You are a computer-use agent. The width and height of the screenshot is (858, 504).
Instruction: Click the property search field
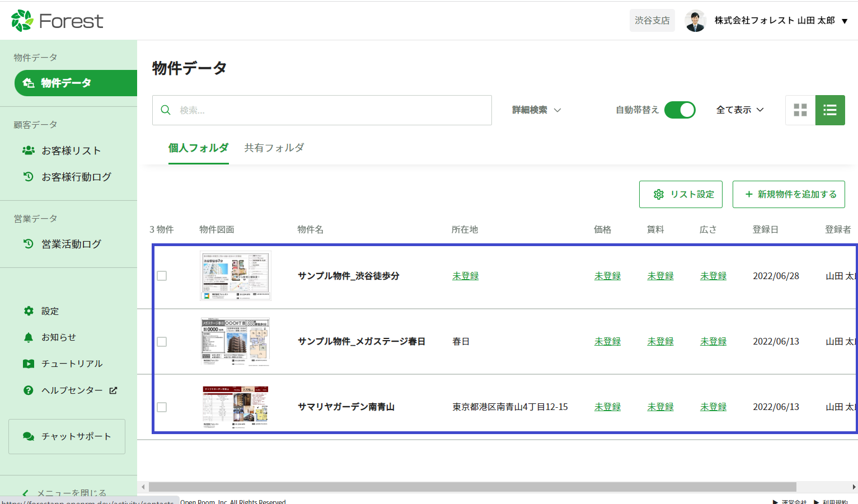coord(330,110)
